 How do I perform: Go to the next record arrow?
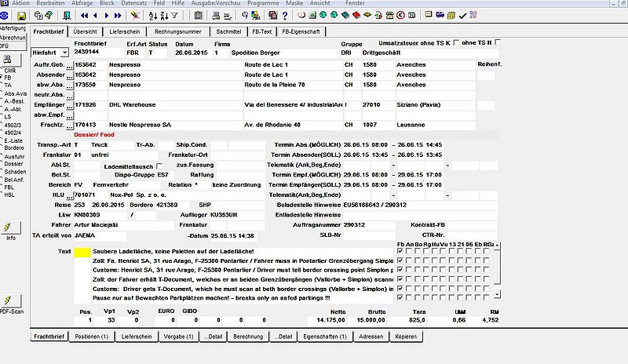coord(107,16)
